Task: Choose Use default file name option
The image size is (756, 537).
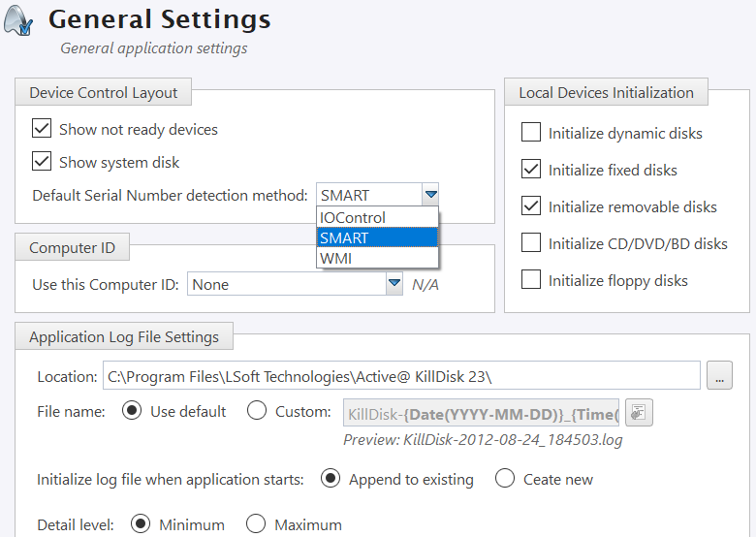Action: click(132, 411)
